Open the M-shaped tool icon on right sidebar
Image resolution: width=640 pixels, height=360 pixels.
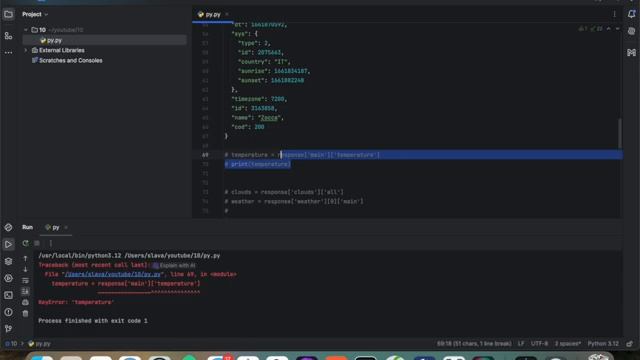coord(631,53)
